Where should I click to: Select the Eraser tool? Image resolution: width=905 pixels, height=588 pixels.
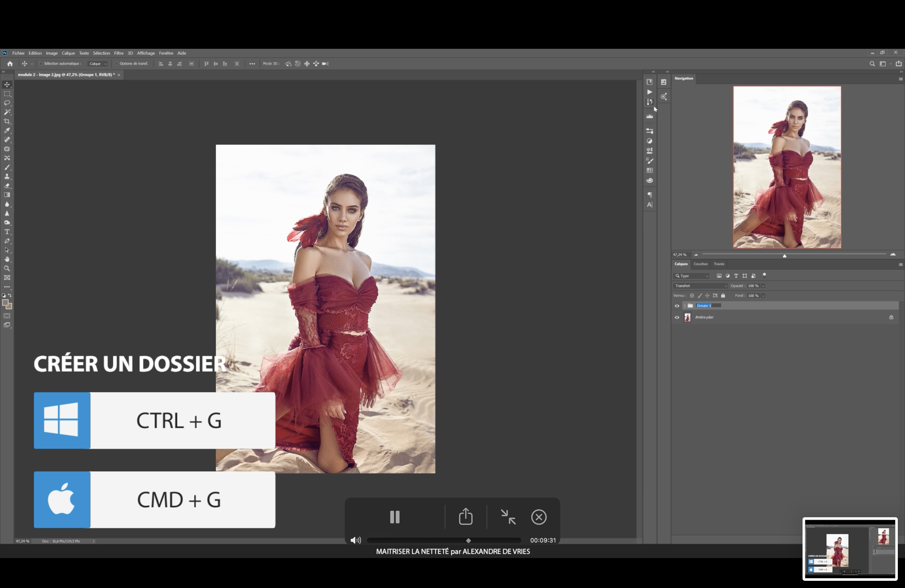pos(7,186)
